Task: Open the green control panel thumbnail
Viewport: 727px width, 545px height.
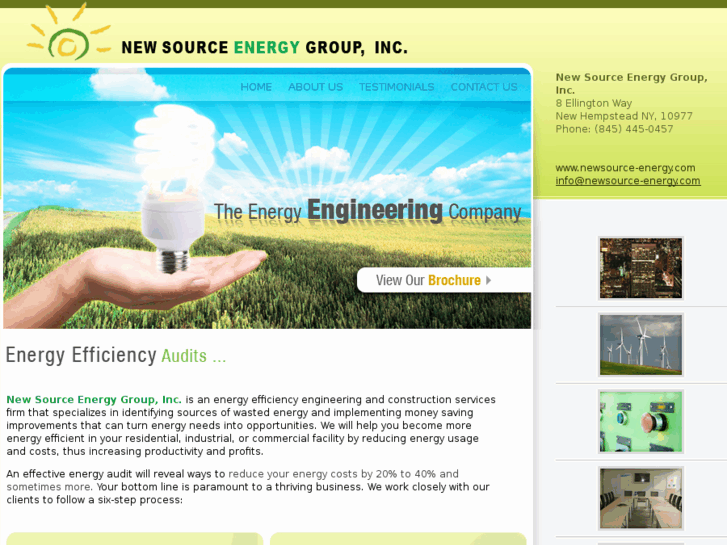Action: pyautogui.click(x=641, y=422)
